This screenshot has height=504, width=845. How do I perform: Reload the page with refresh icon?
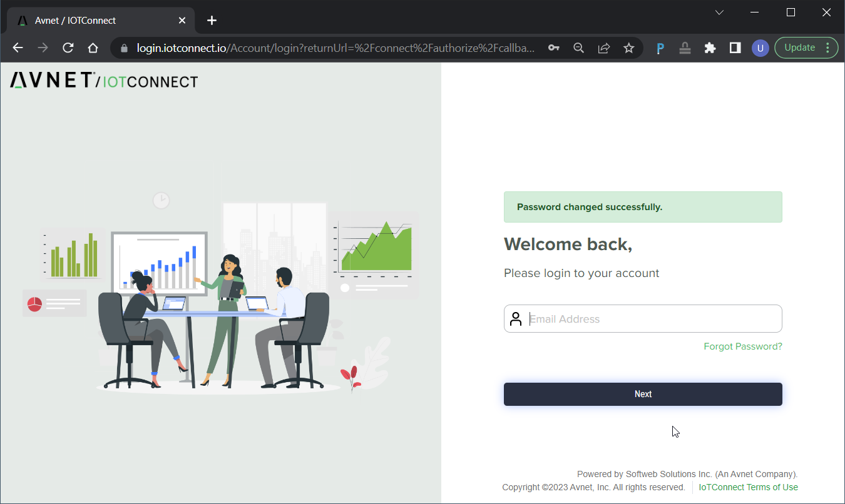tap(68, 48)
